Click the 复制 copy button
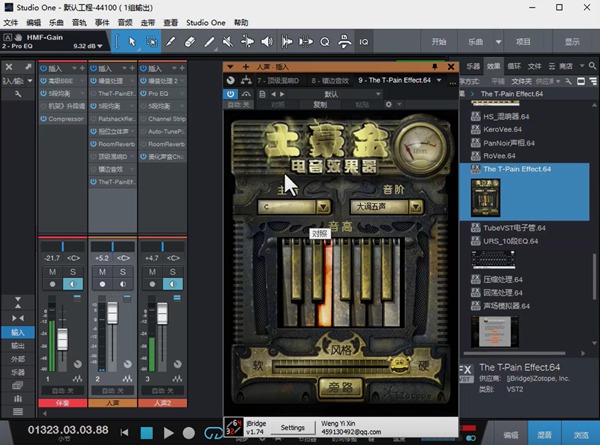Viewport: 600px width, 445px height. click(x=320, y=104)
